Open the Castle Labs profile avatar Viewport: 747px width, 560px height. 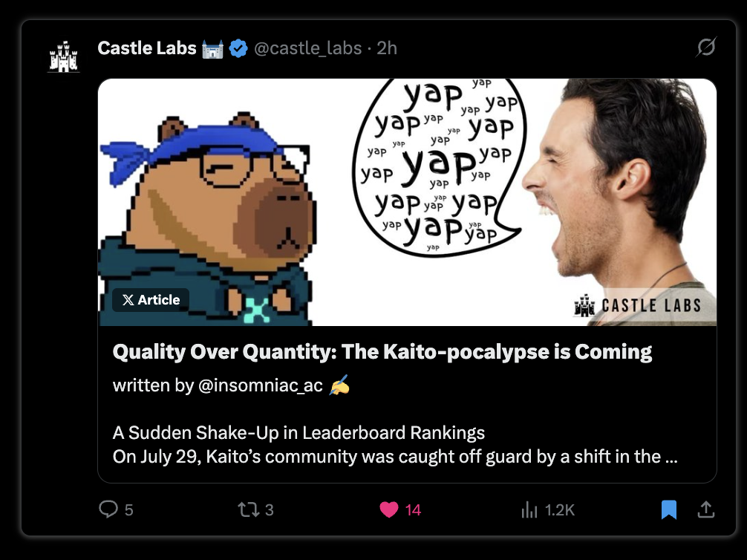tap(64, 56)
